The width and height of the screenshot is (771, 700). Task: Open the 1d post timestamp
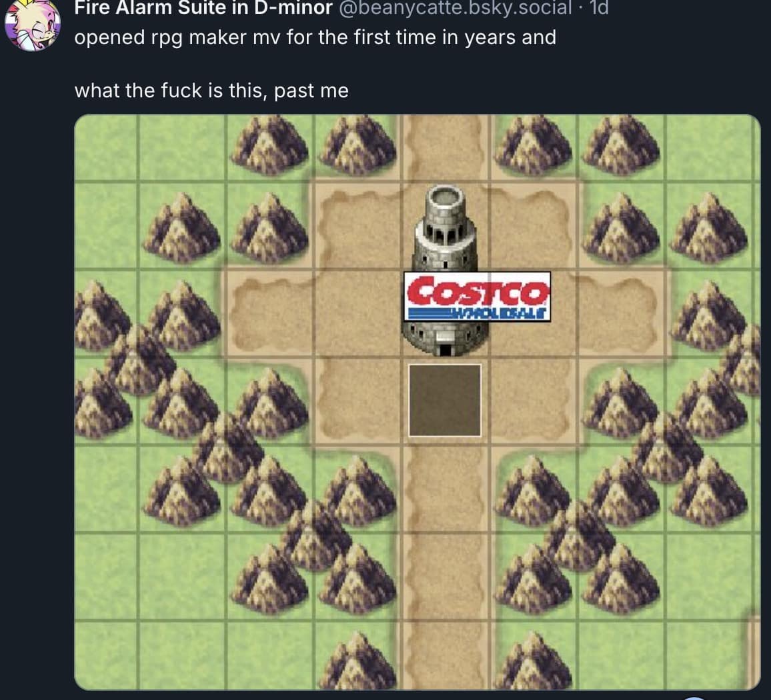point(599,7)
